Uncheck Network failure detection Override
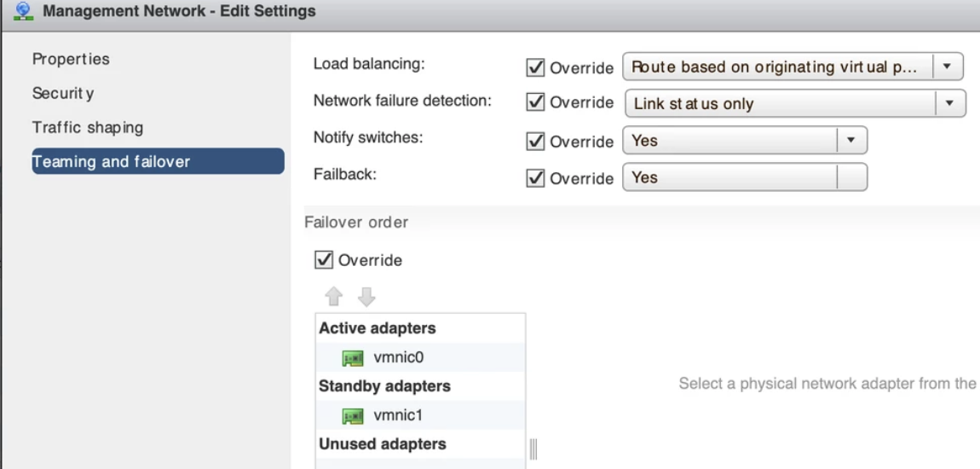This screenshot has width=980, height=469. pyautogui.click(x=536, y=102)
